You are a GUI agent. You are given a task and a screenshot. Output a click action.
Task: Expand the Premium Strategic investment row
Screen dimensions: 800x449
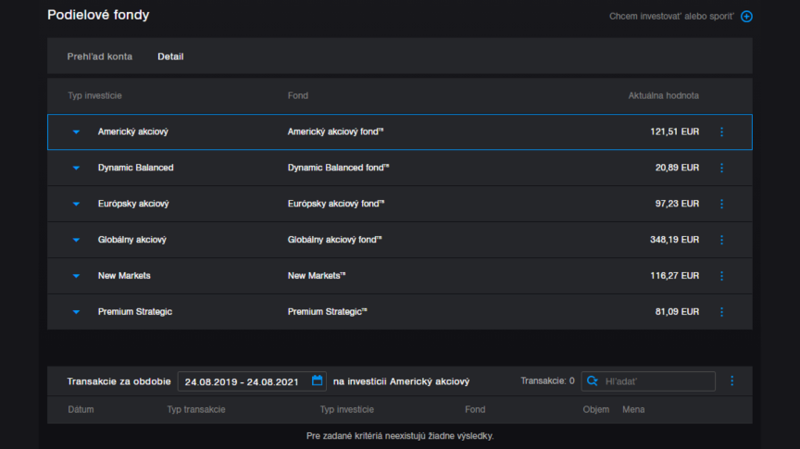tap(75, 312)
